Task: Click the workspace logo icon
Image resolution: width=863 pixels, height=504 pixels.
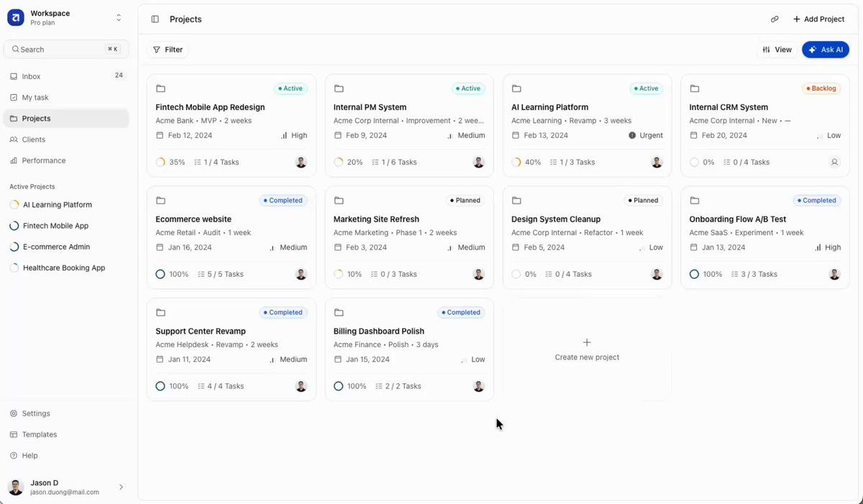Action: [x=16, y=18]
